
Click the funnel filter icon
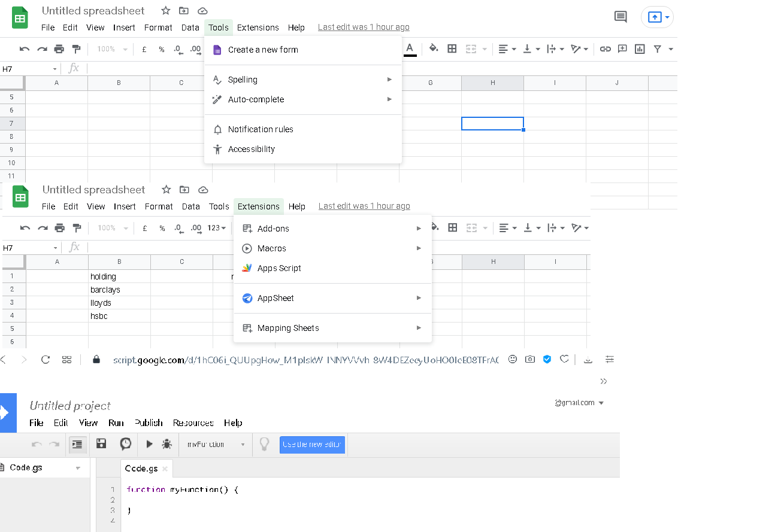657,49
